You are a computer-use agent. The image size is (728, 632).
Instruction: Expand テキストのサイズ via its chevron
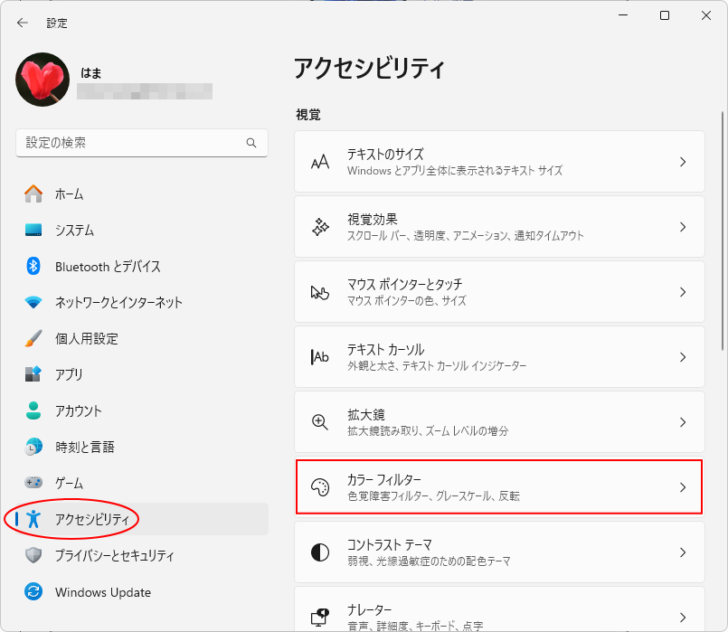tap(682, 162)
